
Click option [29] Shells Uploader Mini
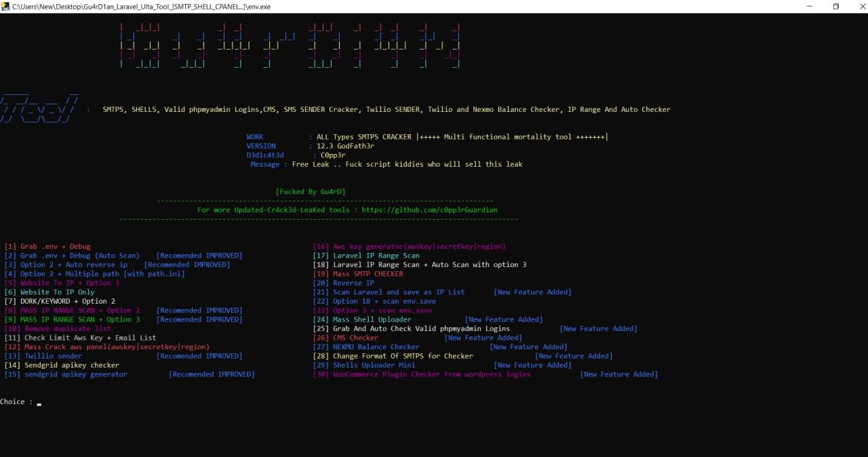click(364, 365)
